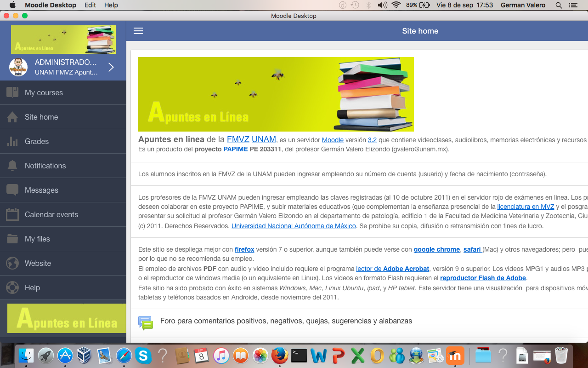Click the volume icon in menu bar

click(382, 5)
